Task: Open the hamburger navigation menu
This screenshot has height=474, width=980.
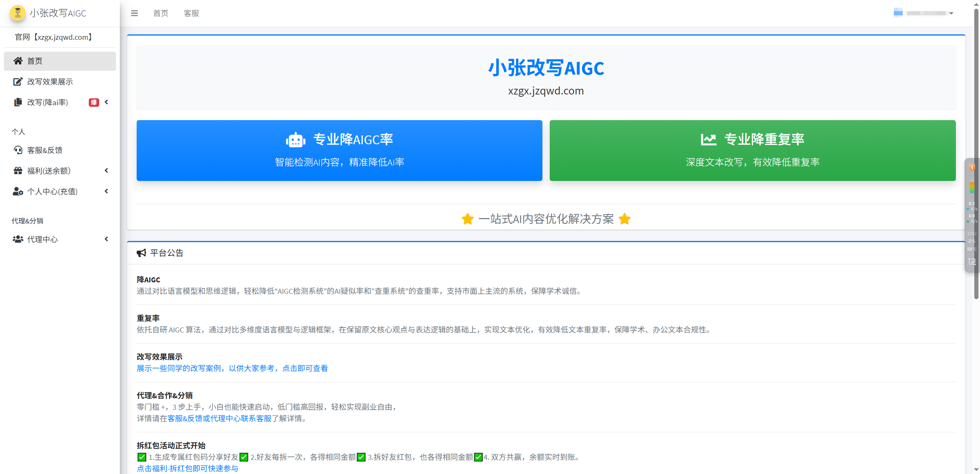Action: click(x=134, y=13)
